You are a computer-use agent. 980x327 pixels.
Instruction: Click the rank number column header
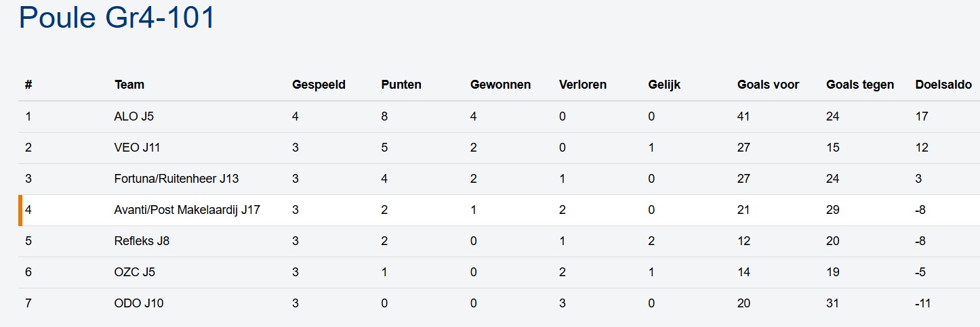tap(28, 85)
